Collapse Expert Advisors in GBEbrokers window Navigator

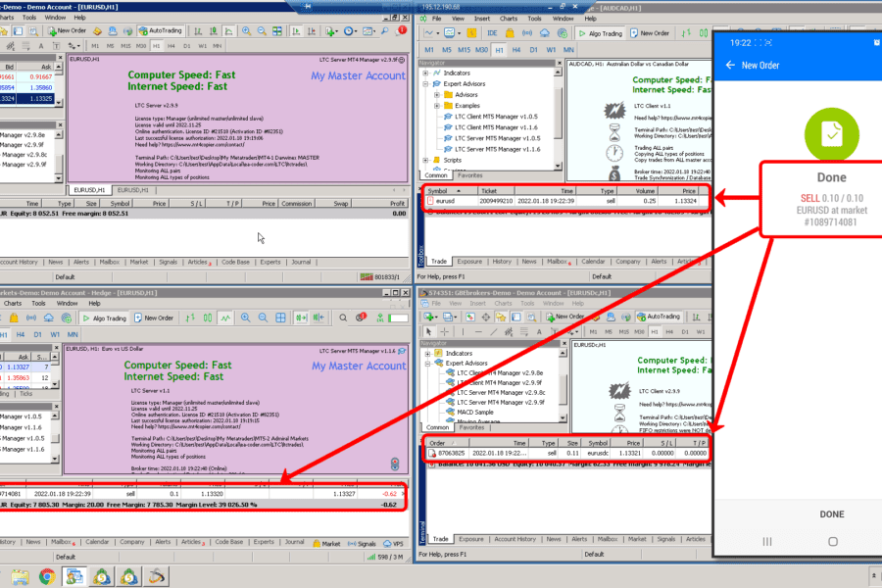click(x=428, y=364)
